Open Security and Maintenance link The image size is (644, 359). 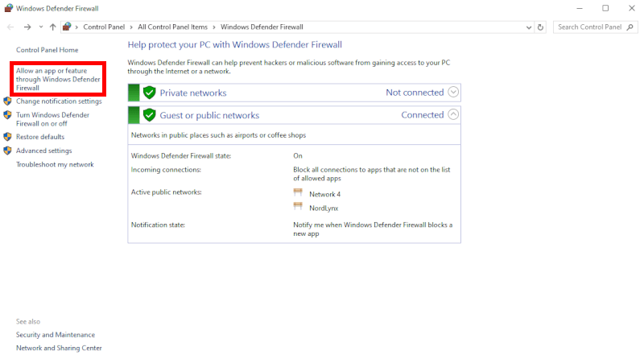pos(56,335)
